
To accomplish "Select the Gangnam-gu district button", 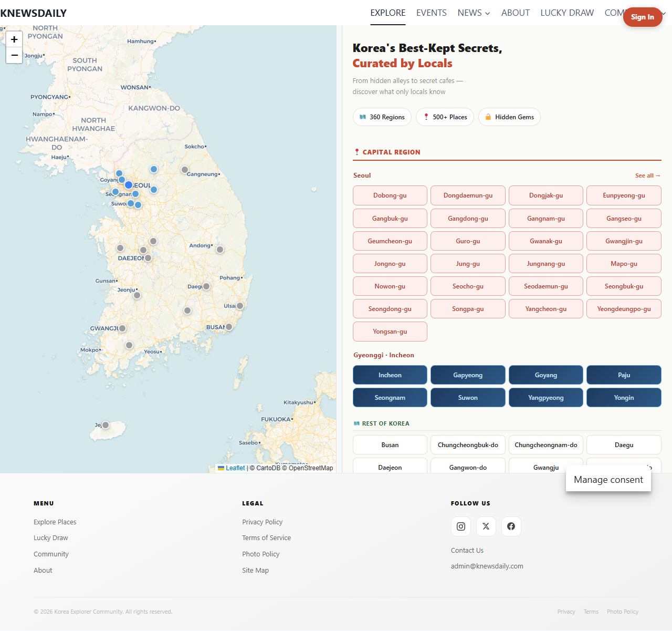I will (545, 219).
